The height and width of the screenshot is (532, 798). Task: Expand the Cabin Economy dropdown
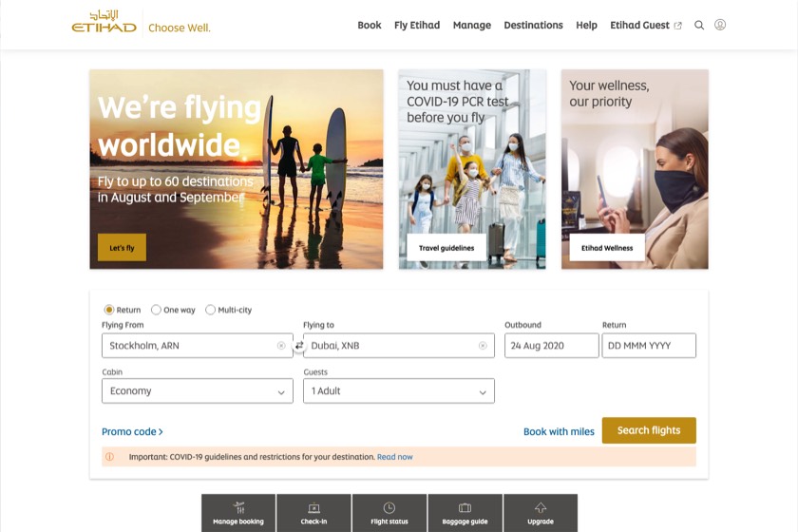point(198,391)
